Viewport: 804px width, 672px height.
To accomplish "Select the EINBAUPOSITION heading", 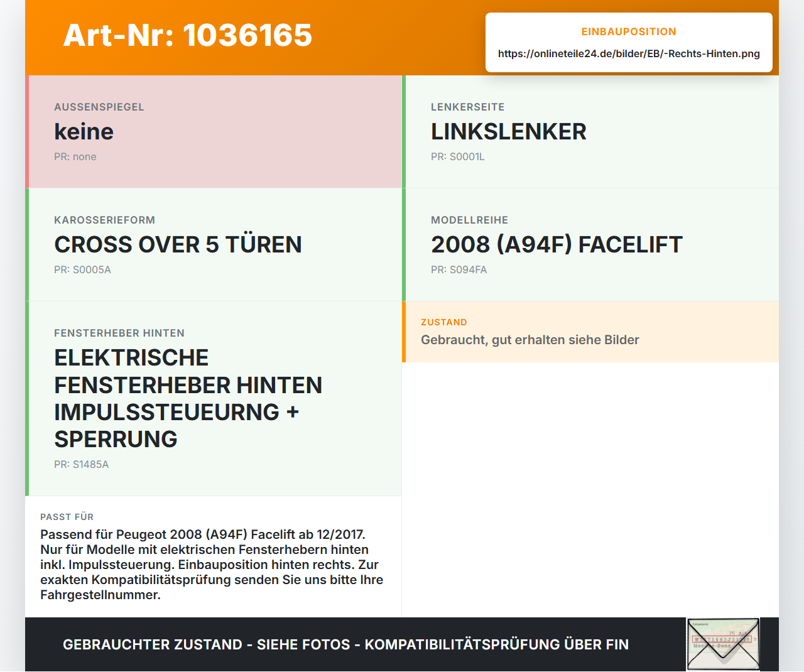I will pos(629,31).
